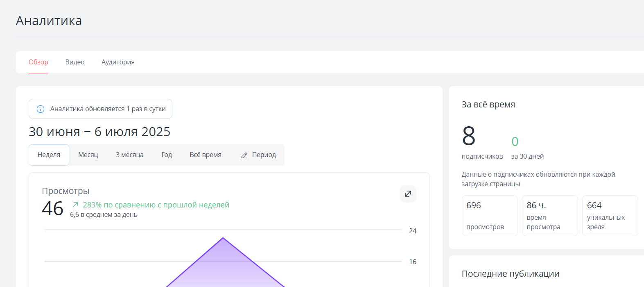Click the pencil icon beside Период
This screenshot has height=287, width=644.
click(x=244, y=155)
